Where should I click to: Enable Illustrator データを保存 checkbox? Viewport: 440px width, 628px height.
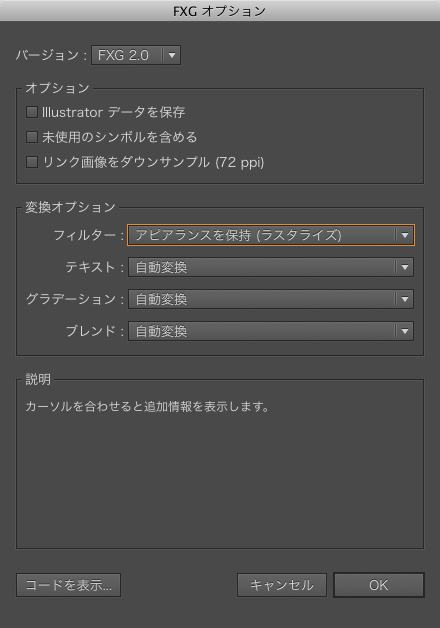32,112
